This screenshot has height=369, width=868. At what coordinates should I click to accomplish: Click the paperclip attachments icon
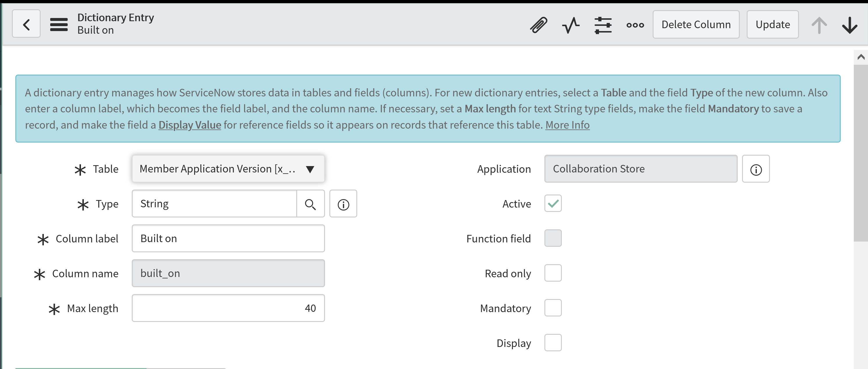(538, 25)
